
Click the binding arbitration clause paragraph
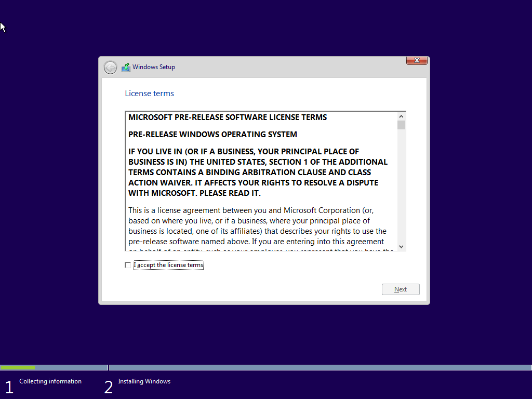(258, 172)
